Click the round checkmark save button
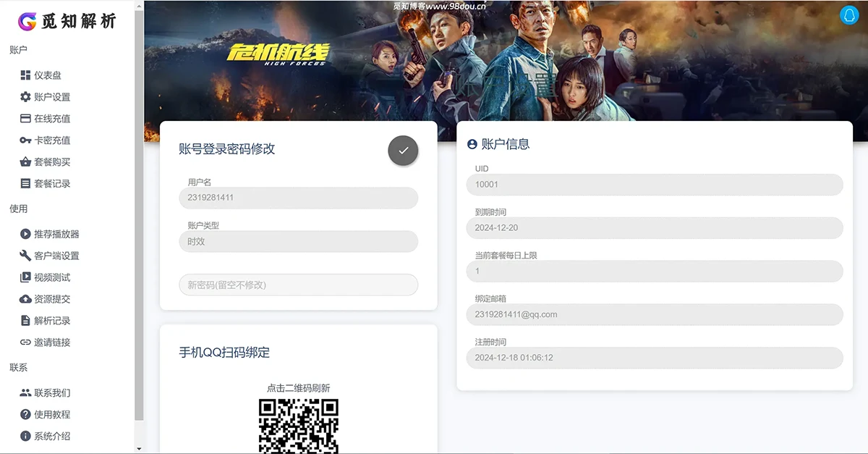The image size is (868, 454). coord(403,151)
